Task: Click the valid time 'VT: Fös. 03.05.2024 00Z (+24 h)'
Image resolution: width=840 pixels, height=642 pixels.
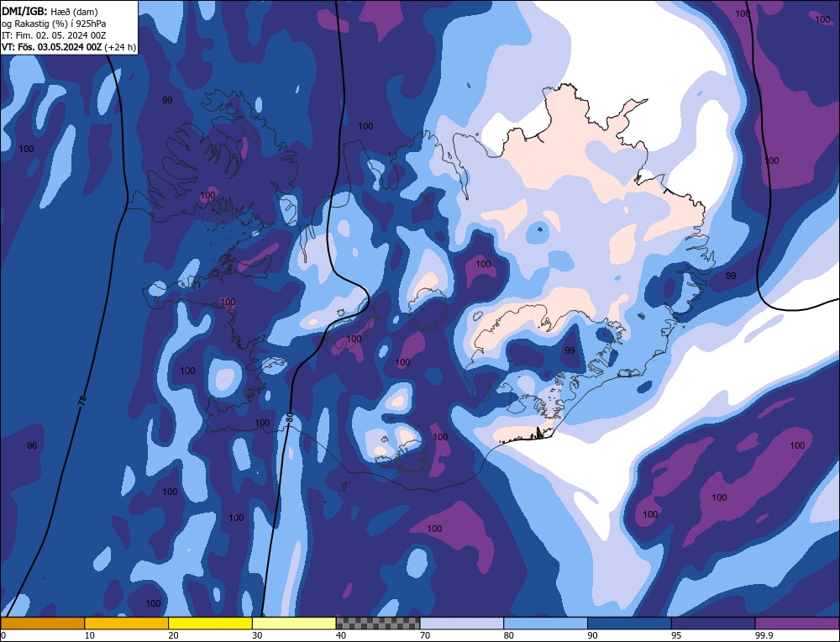Action: 69,47
